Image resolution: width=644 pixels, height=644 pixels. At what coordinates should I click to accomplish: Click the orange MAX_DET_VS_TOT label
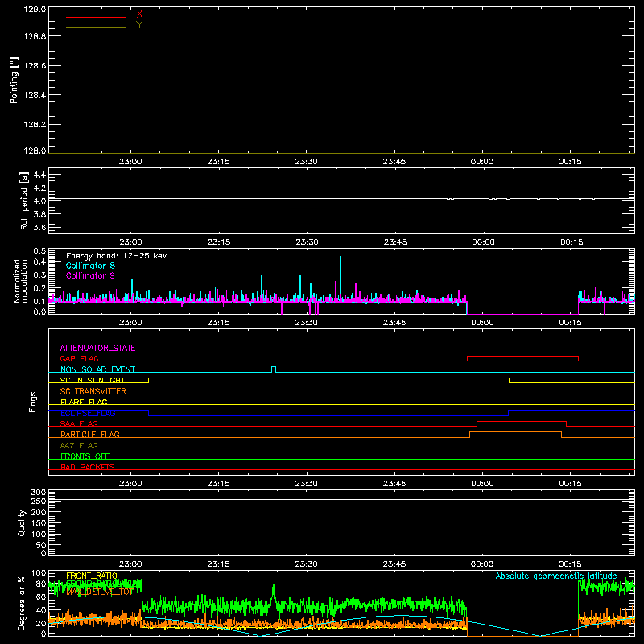(x=100, y=592)
